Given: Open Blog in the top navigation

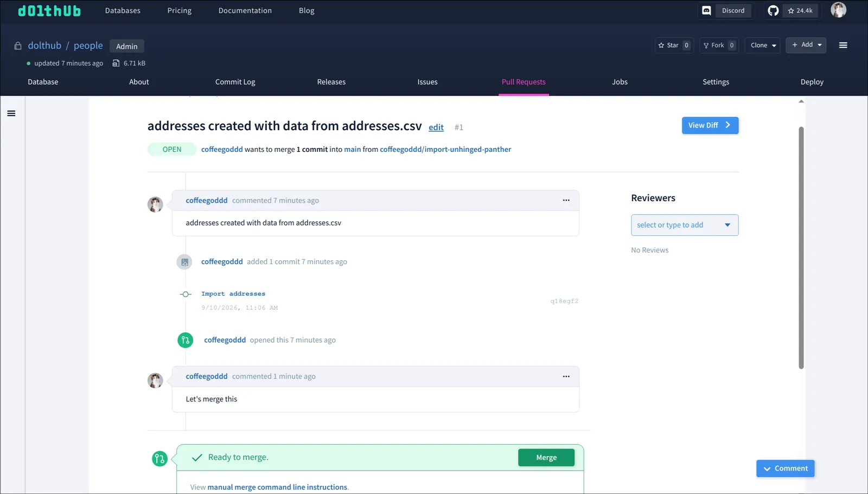Looking at the screenshot, I should click(x=307, y=11).
